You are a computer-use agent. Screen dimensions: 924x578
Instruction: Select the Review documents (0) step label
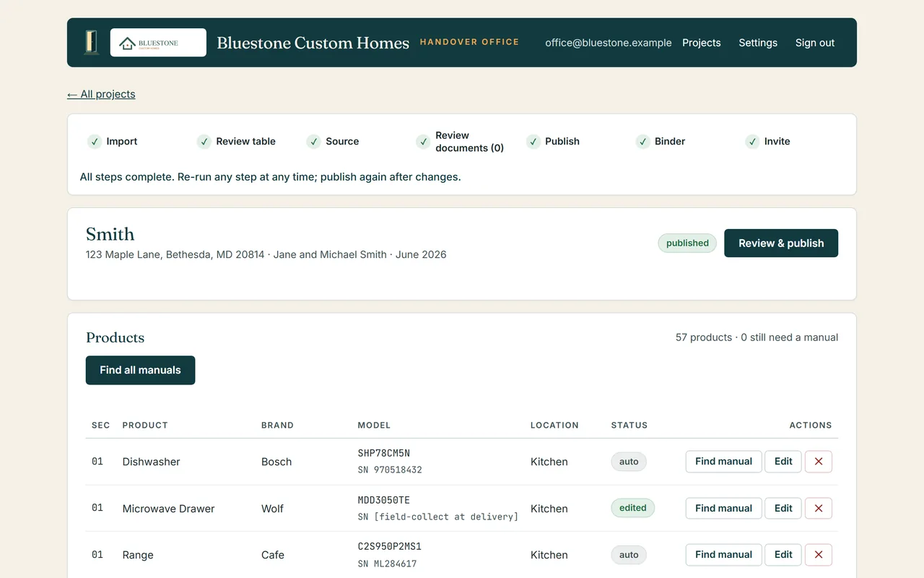point(470,142)
